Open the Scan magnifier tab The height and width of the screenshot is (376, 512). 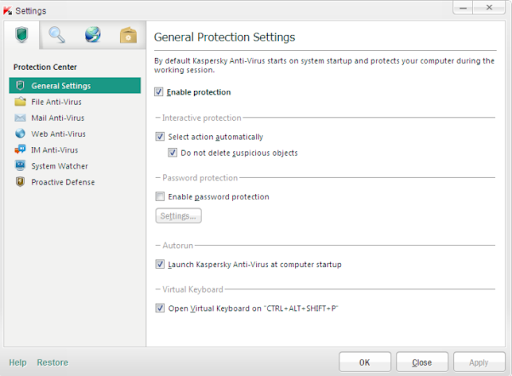pyautogui.click(x=57, y=35)
